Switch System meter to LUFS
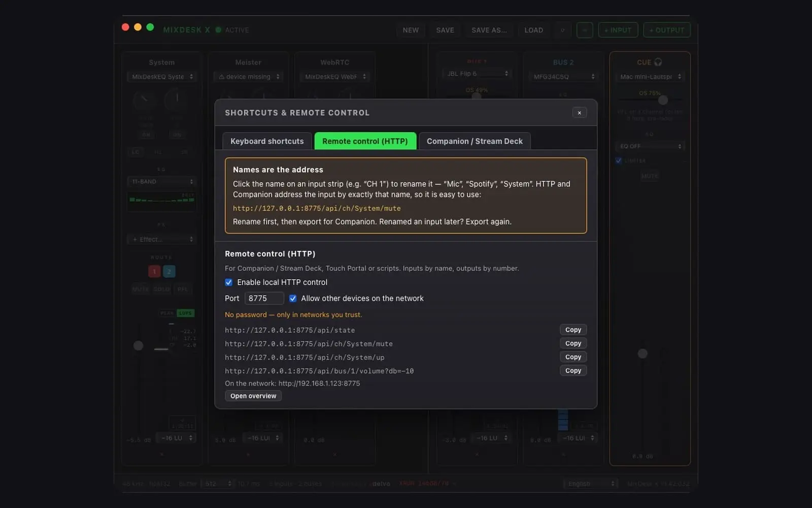This screenshot has width=812, height=508. 186,313
